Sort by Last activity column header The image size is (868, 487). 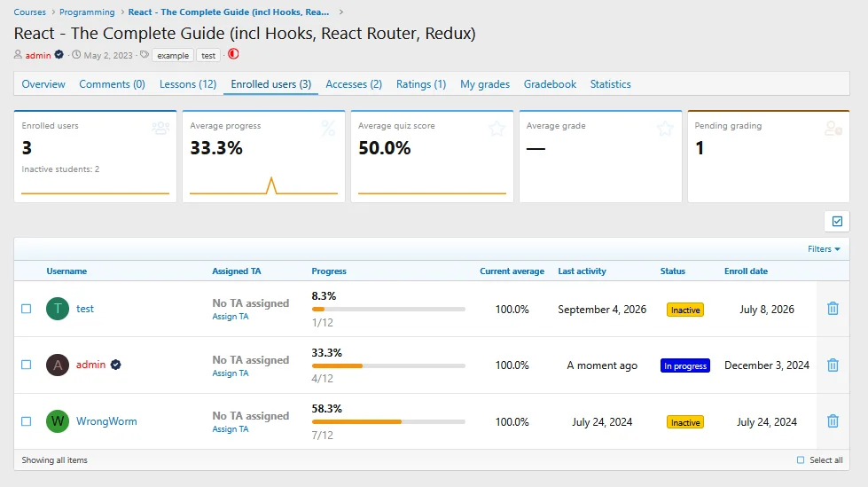pyautogui.click(x=582, y=271)
